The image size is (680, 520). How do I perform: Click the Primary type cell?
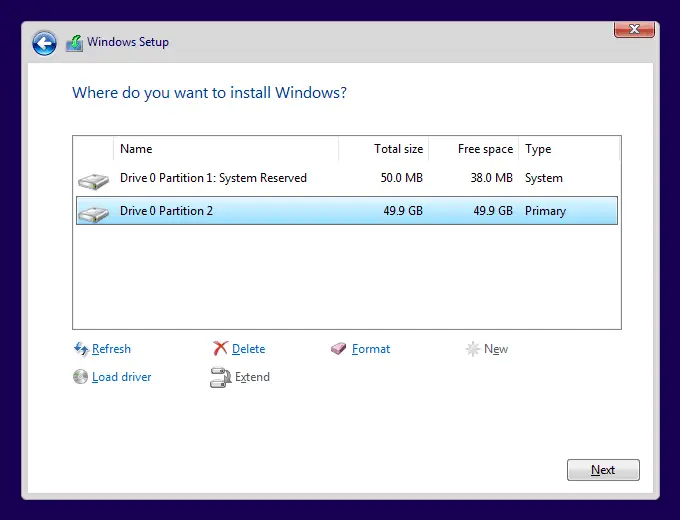(546, 211)
